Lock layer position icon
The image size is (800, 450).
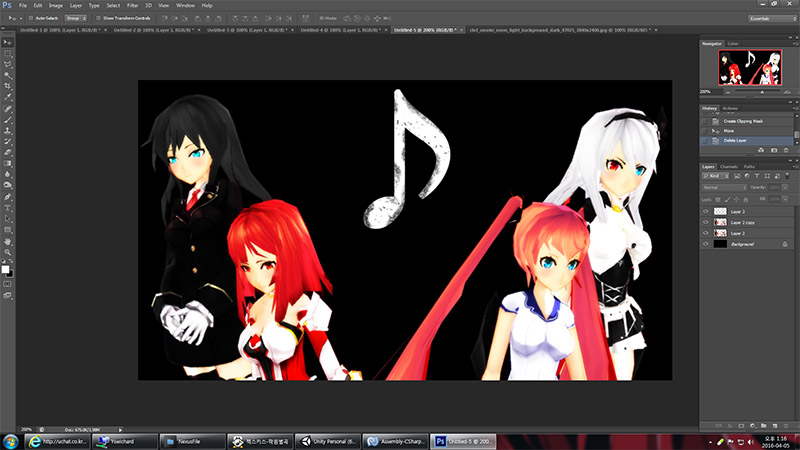(736, 199)
